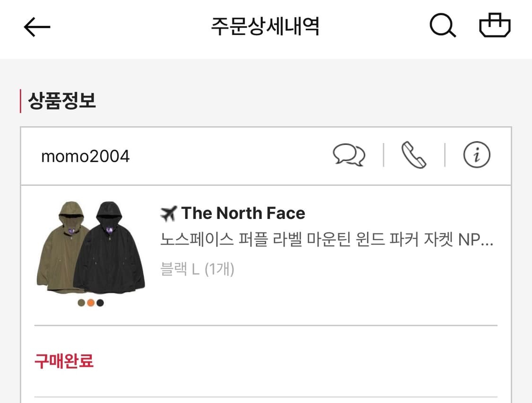Open the search icon in the top bar
The height and width of the screenshot is (403, 532).
tap(443, 26)
